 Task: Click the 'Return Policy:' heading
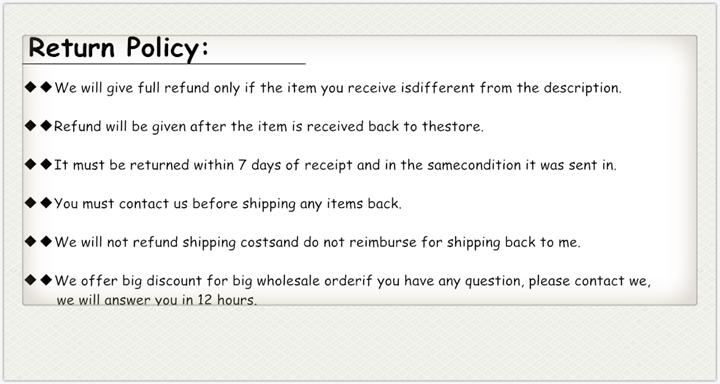[118, 48]
